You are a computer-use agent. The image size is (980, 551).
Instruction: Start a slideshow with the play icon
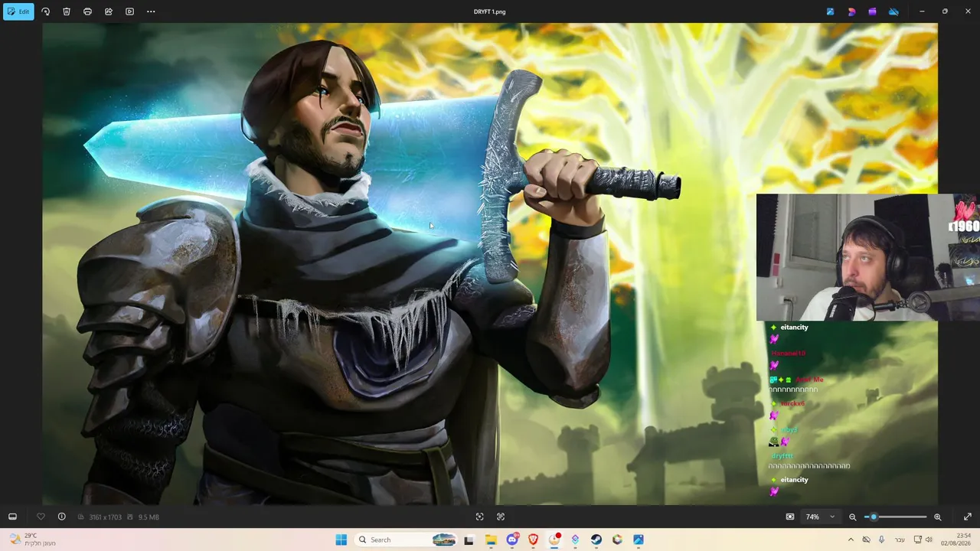(129, 11)
